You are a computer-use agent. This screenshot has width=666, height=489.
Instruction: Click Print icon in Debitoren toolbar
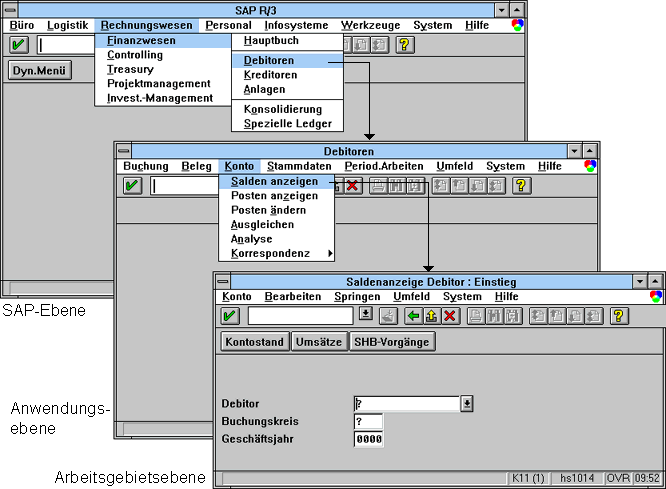(x=378, y=186)
